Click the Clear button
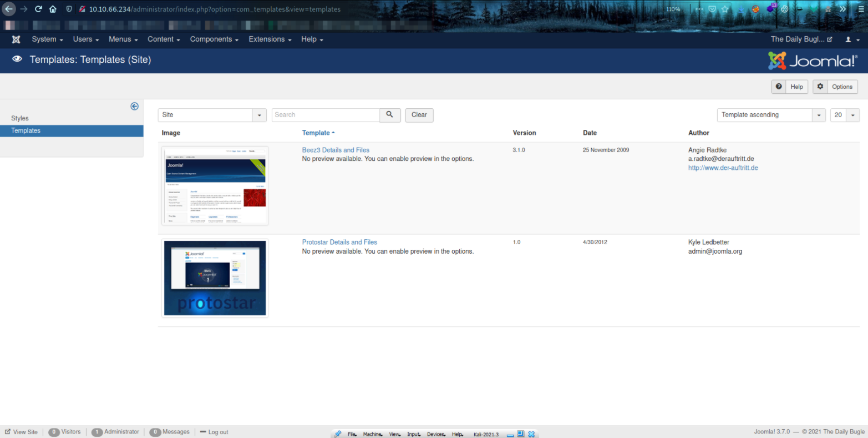 (x=419, y=115)
